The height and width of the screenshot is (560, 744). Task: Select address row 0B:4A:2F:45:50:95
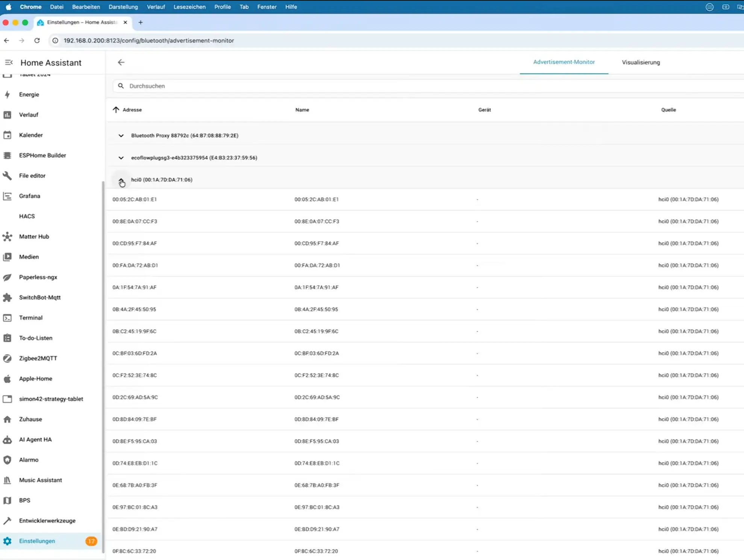425,309
